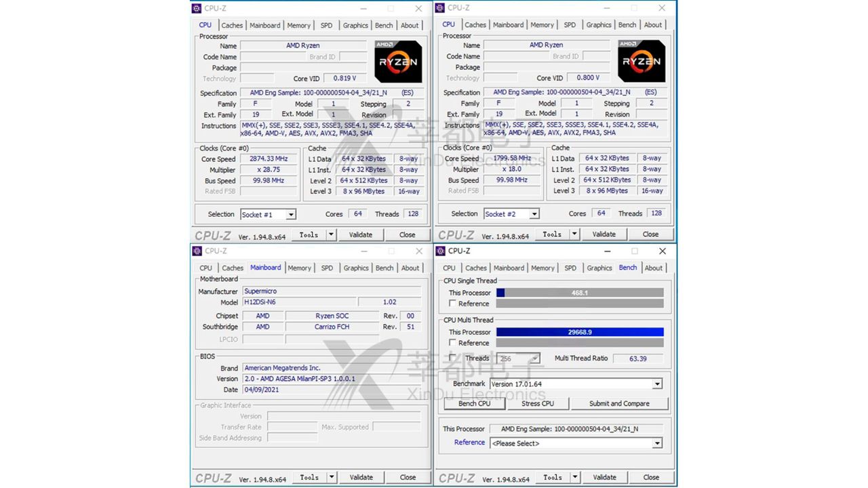
Task: Click Core Speed value 2874.33 MHz
Action: pos(270,159)
